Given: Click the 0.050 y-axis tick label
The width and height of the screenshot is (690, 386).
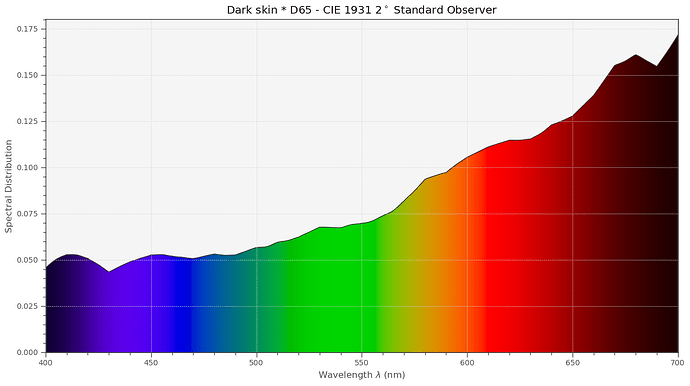Looking at the screenshot, I should (28, 260).
